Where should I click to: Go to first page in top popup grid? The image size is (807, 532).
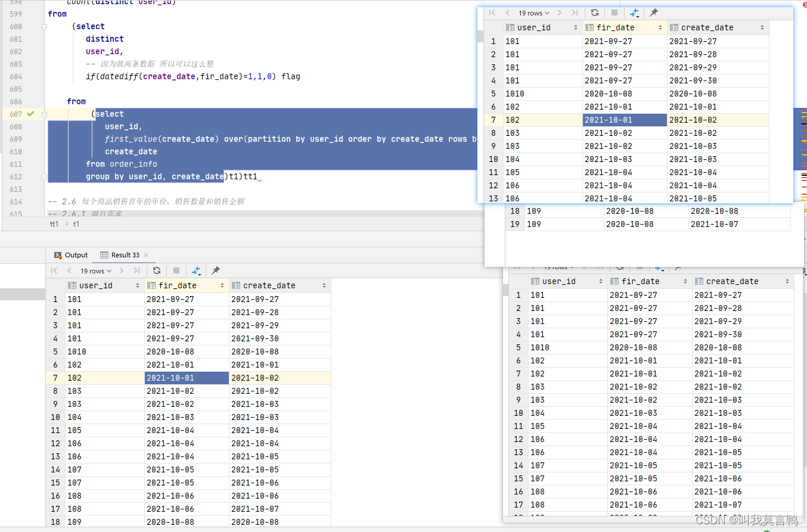click(x=492, y=13)
